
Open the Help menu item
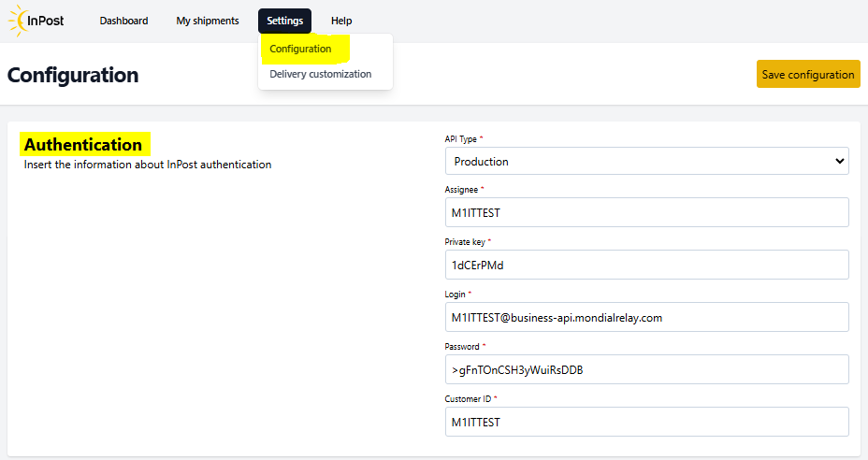(x=341, y=21)
